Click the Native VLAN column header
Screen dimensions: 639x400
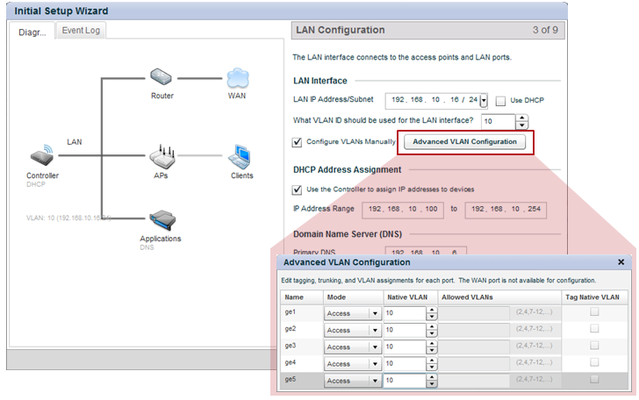coord(410,297)
